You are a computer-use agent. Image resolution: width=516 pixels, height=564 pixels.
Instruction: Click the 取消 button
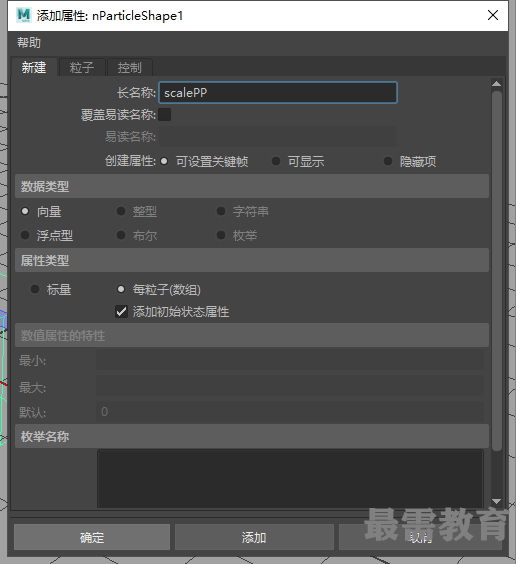tap(420, 537)
